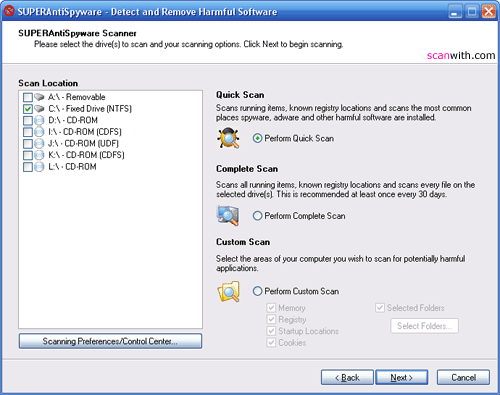Tick the K:\ CD-ROM (CDFS) checkbox

coord(28,155)
